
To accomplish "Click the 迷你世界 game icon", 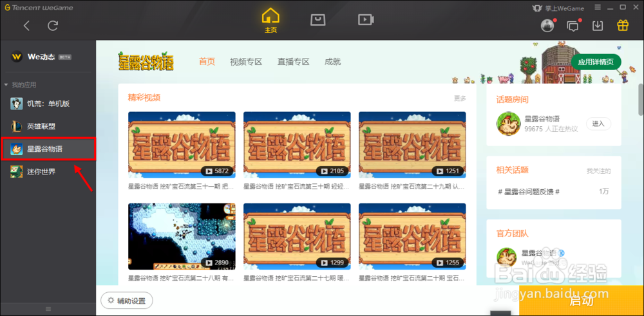I will click(17, 172).
